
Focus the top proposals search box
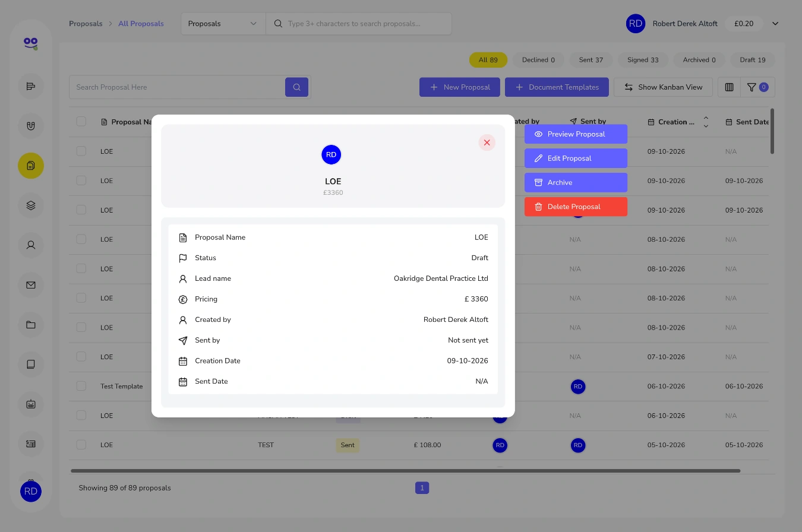point(359,24)
